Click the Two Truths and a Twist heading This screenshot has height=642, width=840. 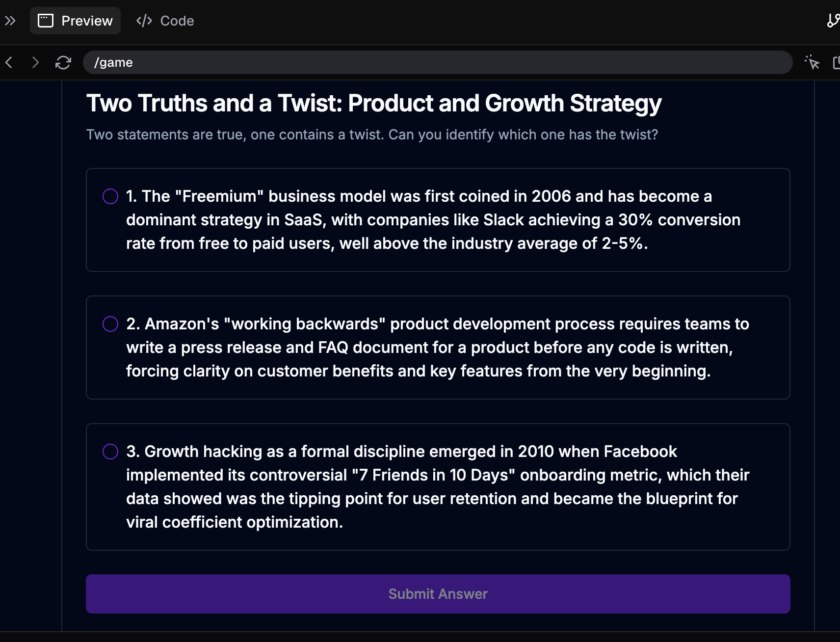[x=374, y=104]
